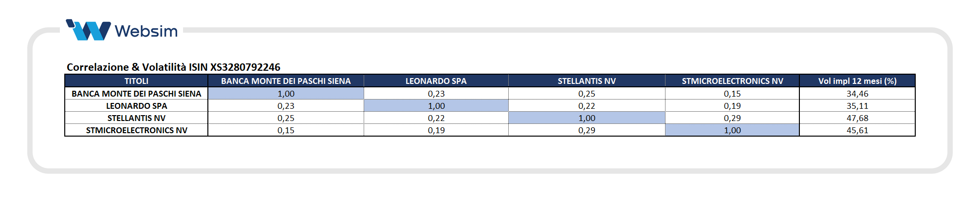
Task: Click the STMICROELECTRONICS NV column header
Action: [732, 81]
